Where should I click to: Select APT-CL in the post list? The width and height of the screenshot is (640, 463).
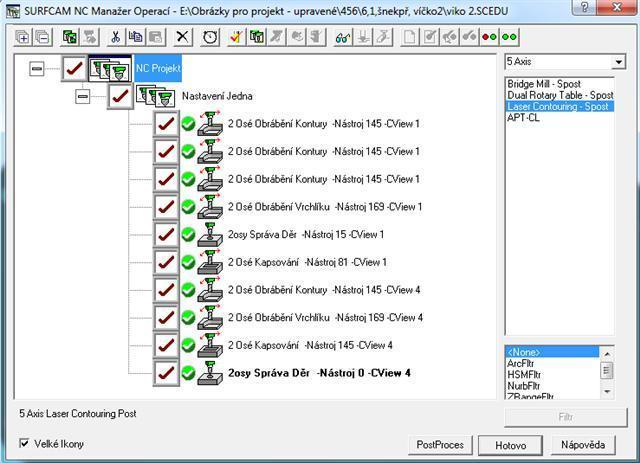(x=523, y=118)
